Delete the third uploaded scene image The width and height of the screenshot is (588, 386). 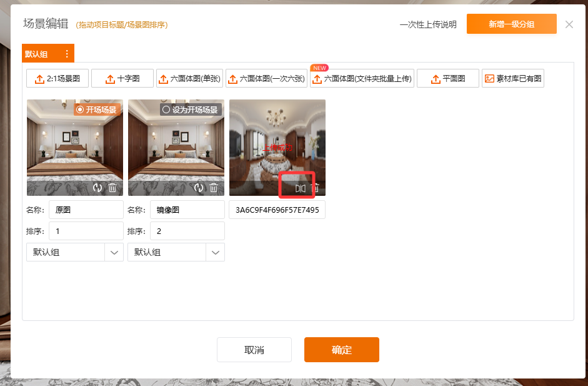click(x=316, y=188)
